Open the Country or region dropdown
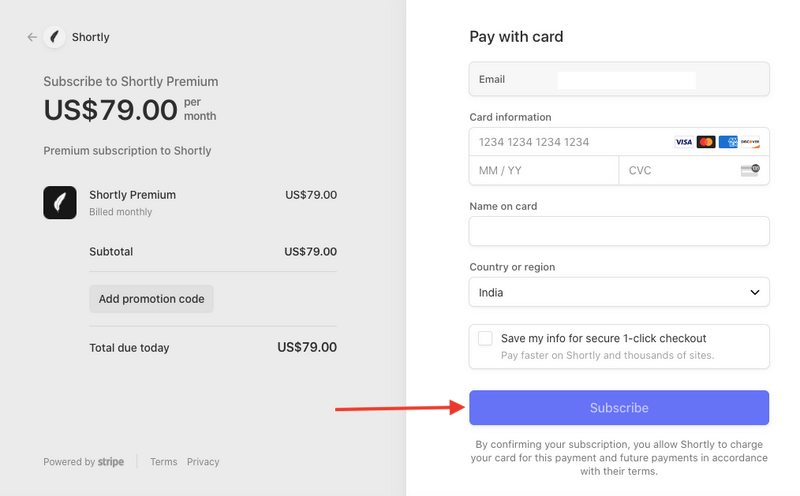The width and height of the screenshot is (800, 496). [618, 293]
